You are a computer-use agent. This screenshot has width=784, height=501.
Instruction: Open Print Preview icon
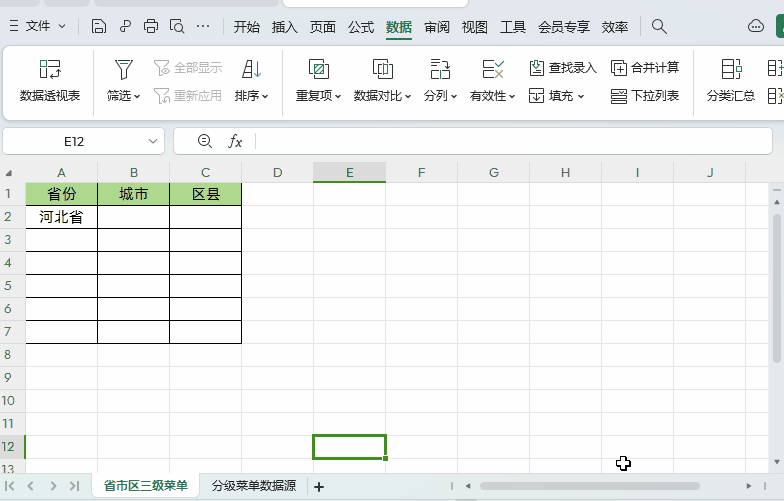pyautogui.click(x=177, y=26)
